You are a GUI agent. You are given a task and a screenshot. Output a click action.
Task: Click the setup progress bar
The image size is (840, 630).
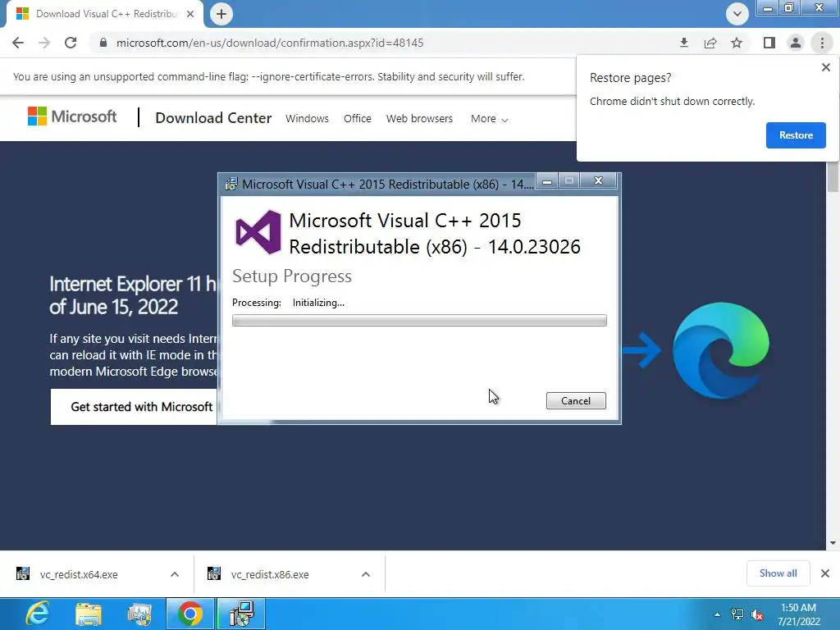(419, 321)
